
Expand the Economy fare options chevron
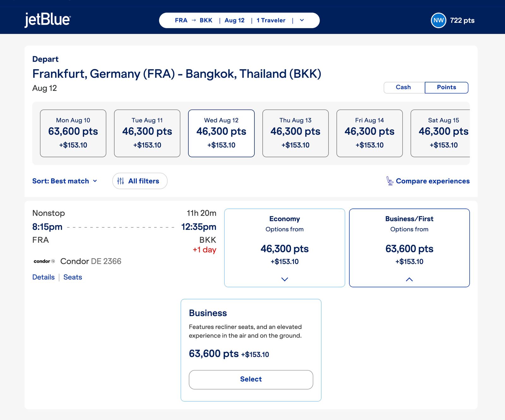click(284, 279)
